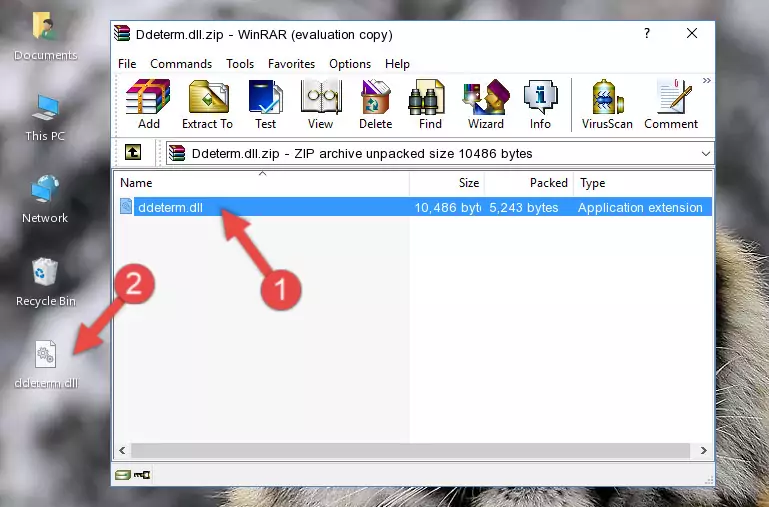Sort by Size column header

447,183
